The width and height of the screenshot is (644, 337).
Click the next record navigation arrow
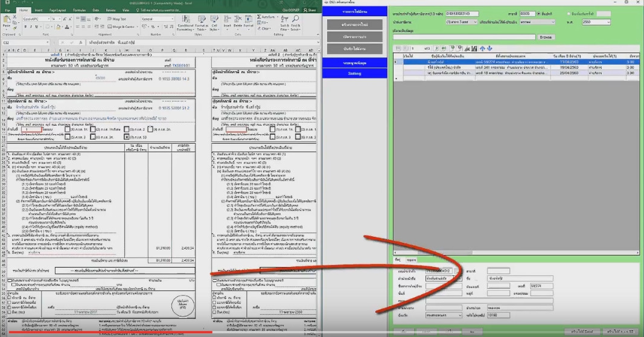pyautogui.click(x=436, y=48)
